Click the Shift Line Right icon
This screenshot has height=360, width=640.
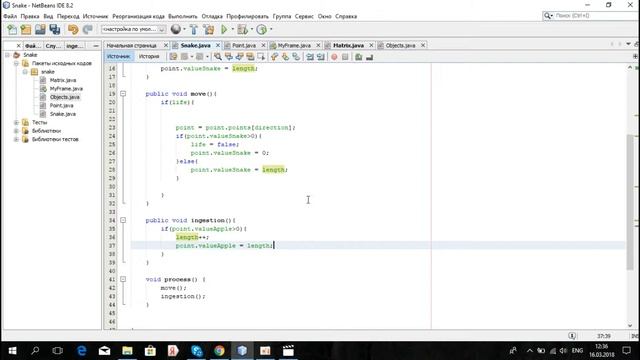321,57
